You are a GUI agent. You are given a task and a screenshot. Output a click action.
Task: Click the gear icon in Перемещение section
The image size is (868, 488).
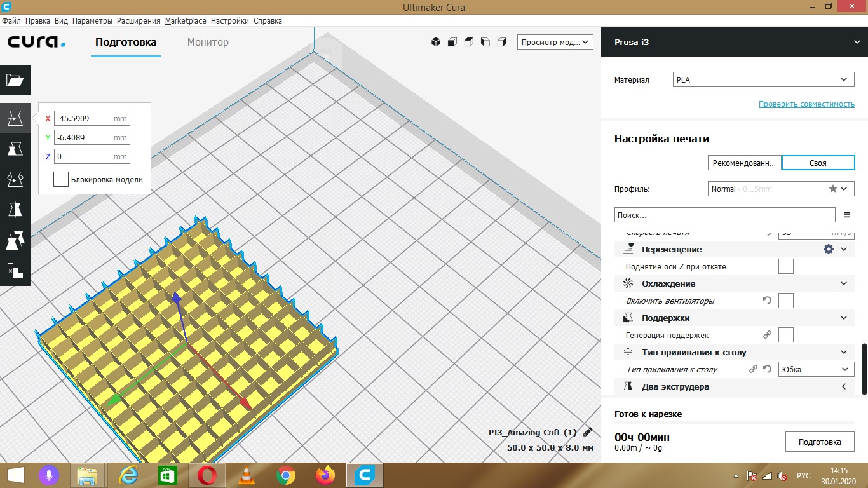pos(828,250)
